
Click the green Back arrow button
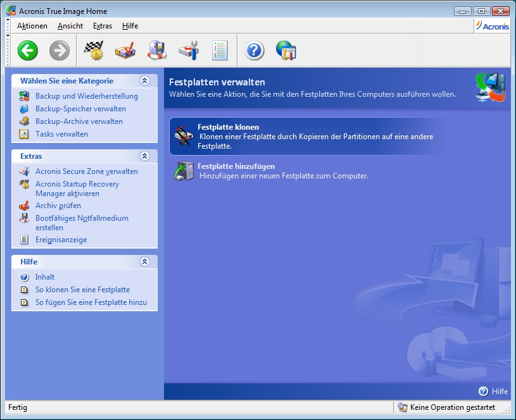[x=28, y=51]
